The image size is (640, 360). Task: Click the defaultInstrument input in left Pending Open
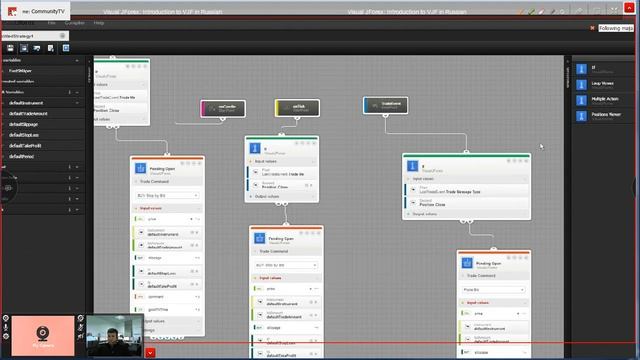167,233
